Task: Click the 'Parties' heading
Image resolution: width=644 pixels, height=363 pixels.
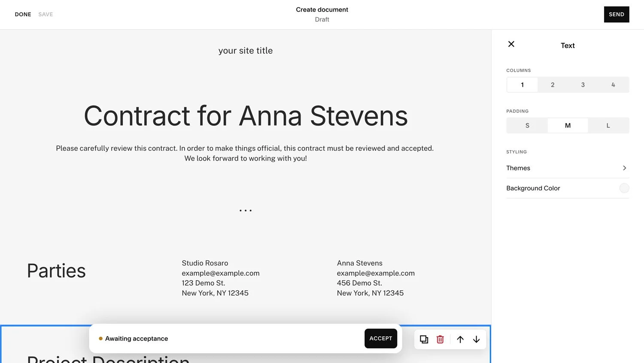Action: 56,271
